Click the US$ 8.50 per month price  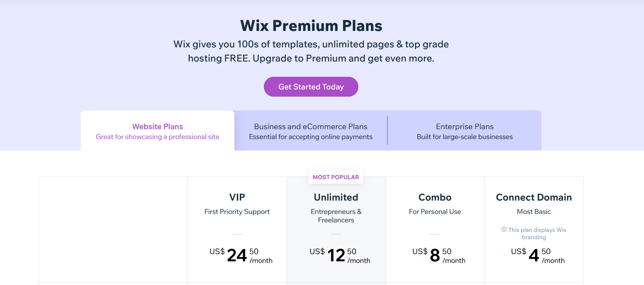coord(439,255)
